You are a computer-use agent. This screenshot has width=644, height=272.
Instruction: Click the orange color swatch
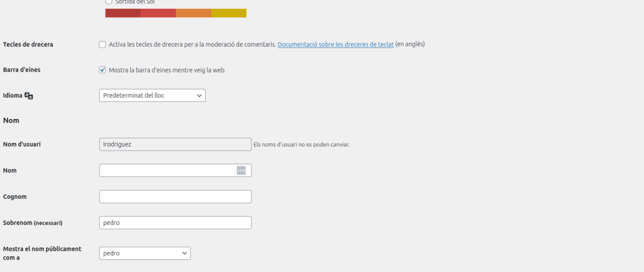point(193,13)
